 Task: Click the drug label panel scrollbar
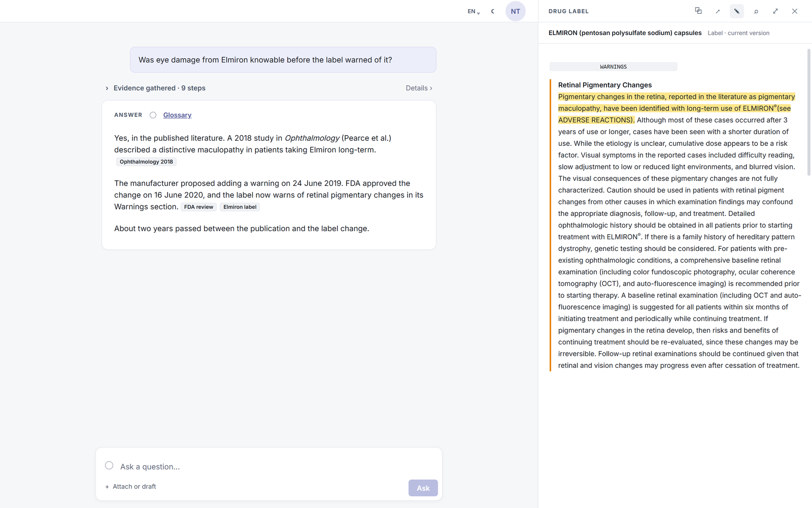click(809, 112)
